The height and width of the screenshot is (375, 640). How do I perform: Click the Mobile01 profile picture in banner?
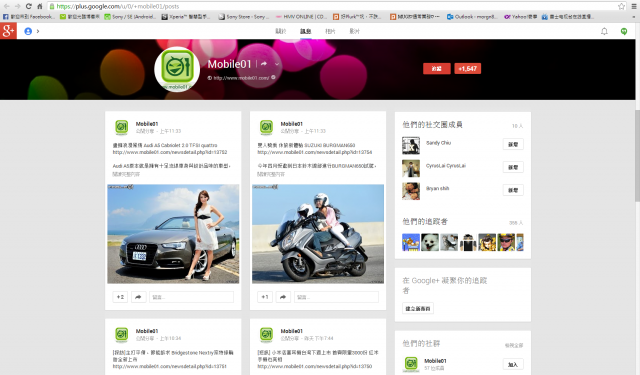point(177,69)
